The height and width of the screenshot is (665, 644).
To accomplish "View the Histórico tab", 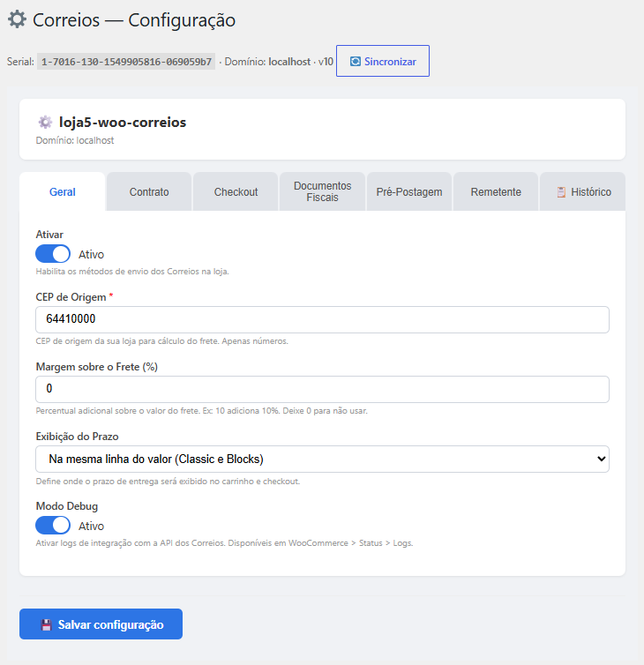I will coord(582,191).
